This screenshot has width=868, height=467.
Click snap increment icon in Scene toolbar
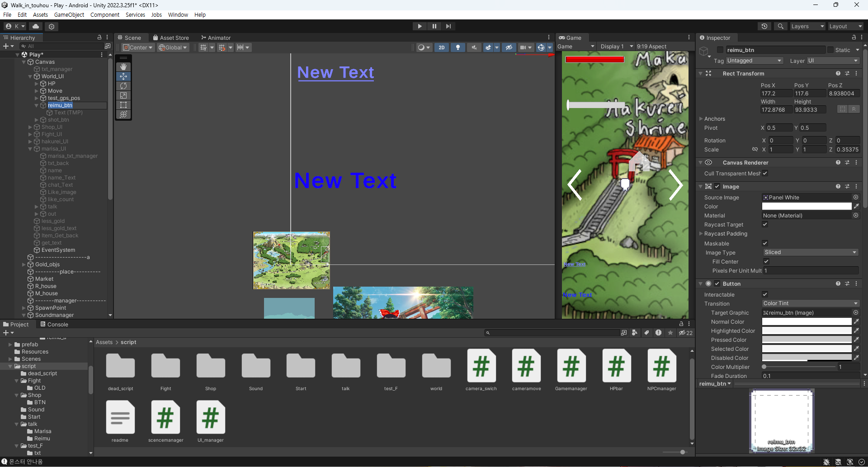click(x=241, y=47)
